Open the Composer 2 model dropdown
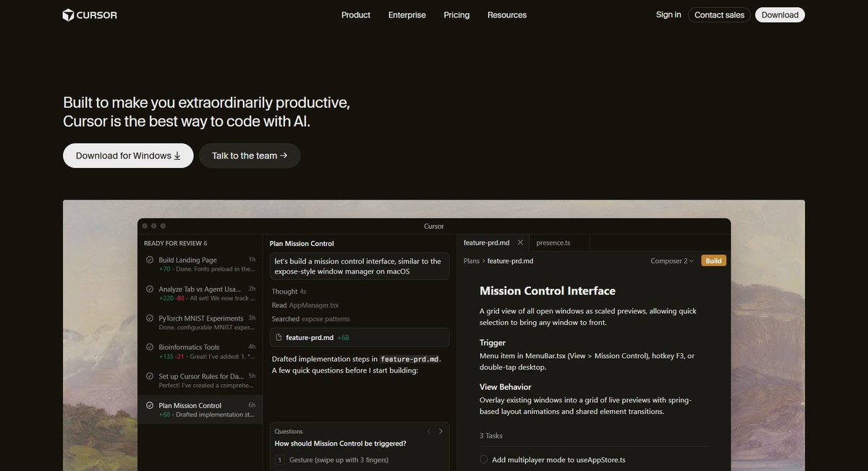This screenshot has height=471, width=868. [672, 260]
